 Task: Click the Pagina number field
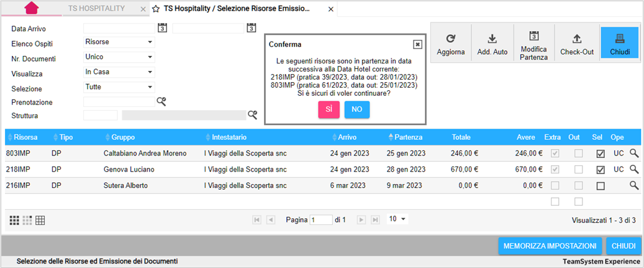pyautogui.click(x=321, y=220)
